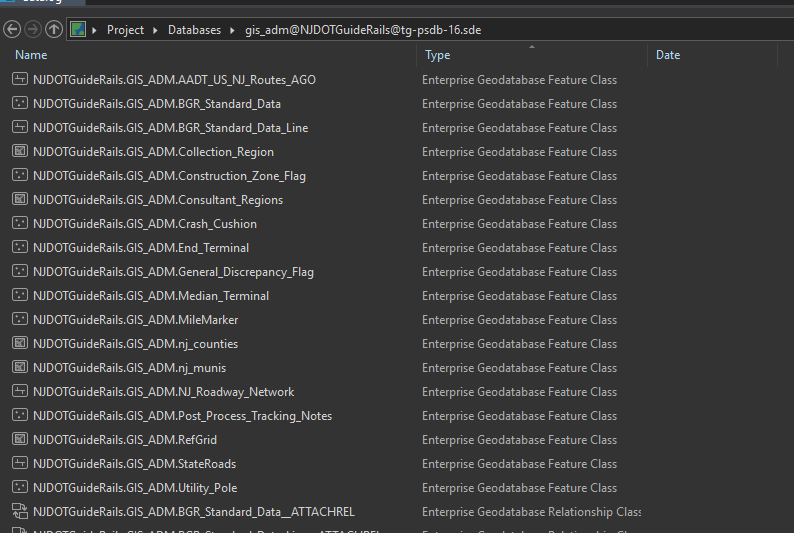Go back using the Back arrow button
The image size is (794, 533).
click(12, 29)
